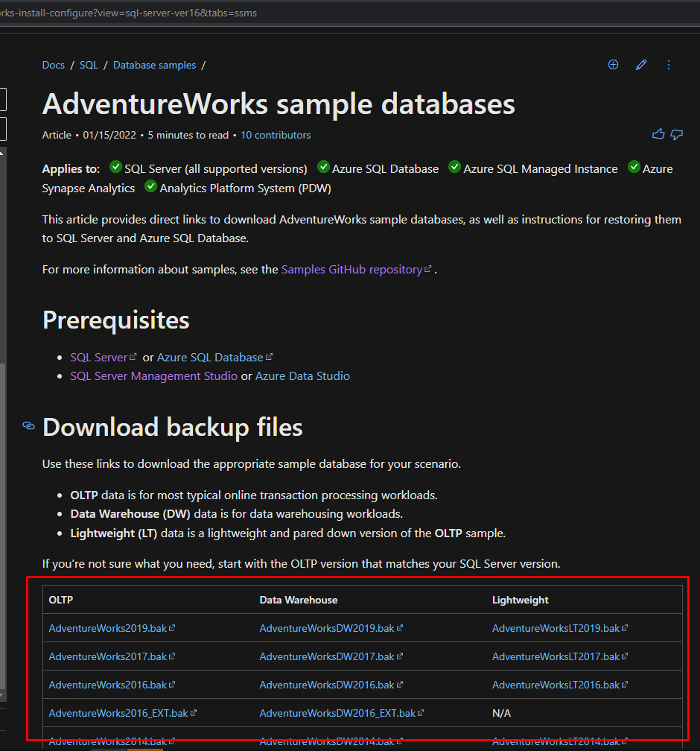Open the Docs breadcrumb menu item

coord(53,65)
